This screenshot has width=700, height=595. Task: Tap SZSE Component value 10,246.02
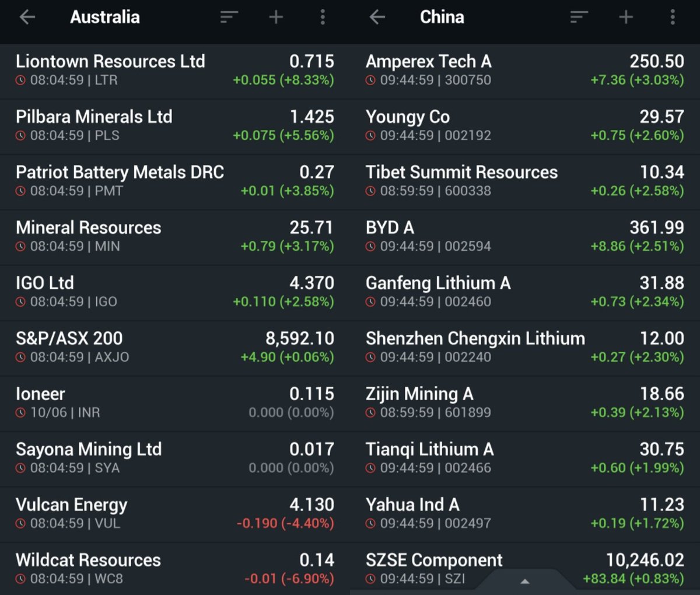(x=645, y=560)
